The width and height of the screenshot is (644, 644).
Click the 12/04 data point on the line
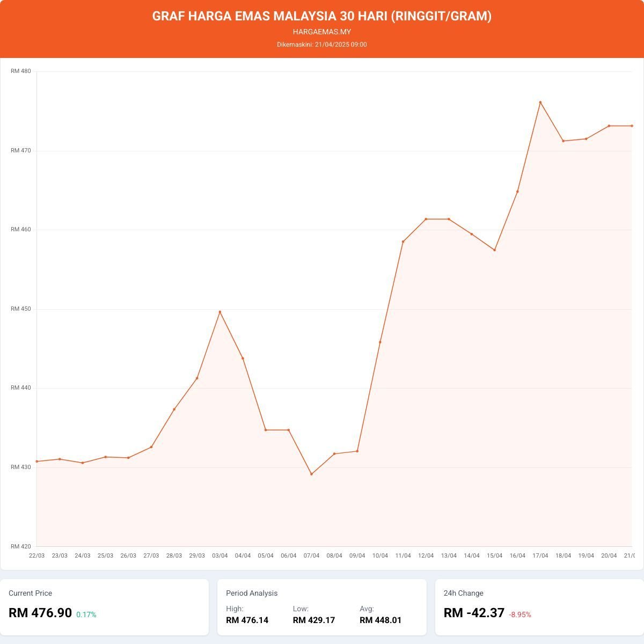(x=426, y=219)
